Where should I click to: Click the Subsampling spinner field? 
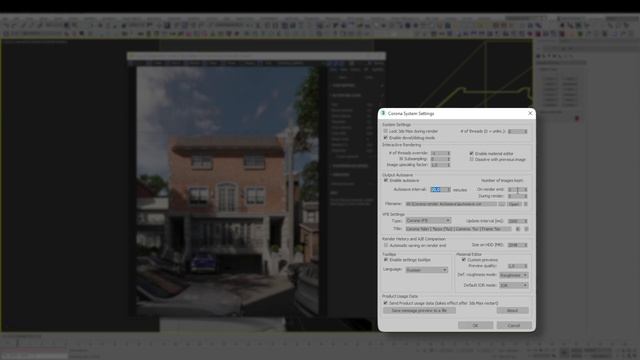440,159
